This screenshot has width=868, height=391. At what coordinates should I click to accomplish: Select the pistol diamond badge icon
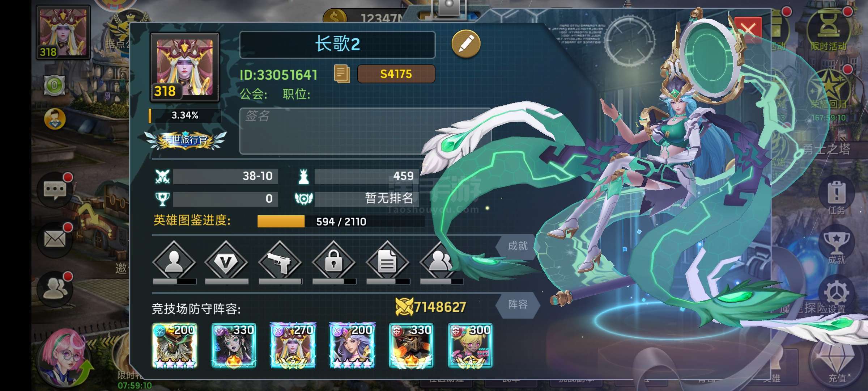pos(280,262)
